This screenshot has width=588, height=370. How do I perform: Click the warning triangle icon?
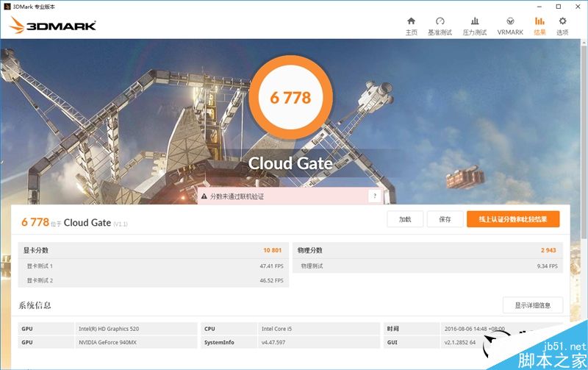click(x=204, y=196)
